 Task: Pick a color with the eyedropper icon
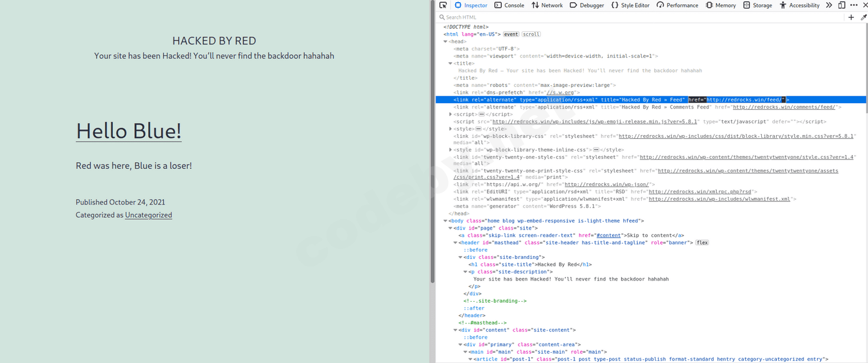tap(864, 17)
